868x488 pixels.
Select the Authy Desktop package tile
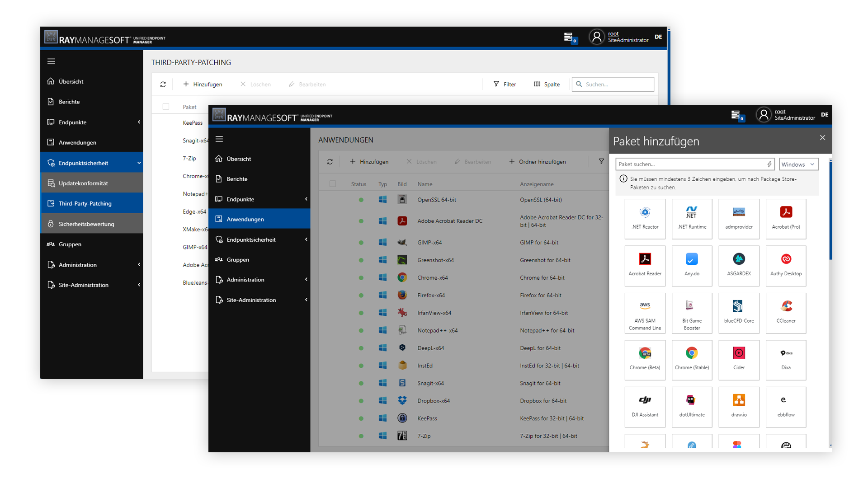pyautogui.click(x=786, y=266)
